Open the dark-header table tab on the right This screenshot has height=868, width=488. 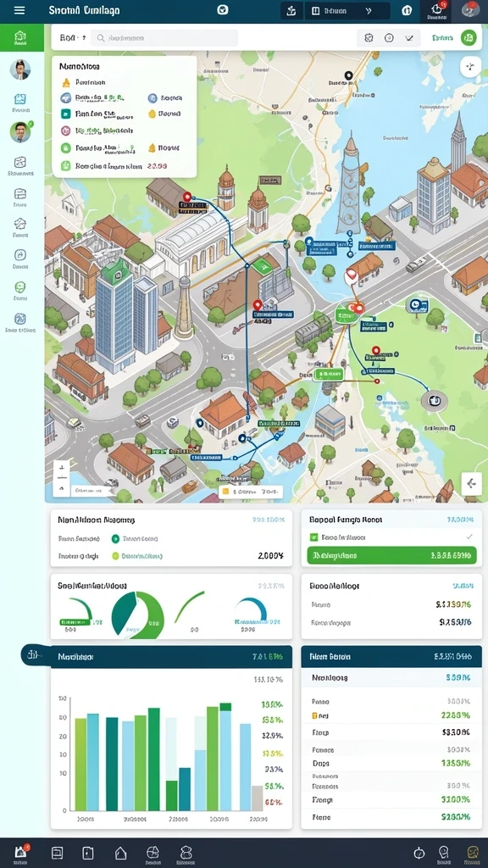[x=391, y=657]
